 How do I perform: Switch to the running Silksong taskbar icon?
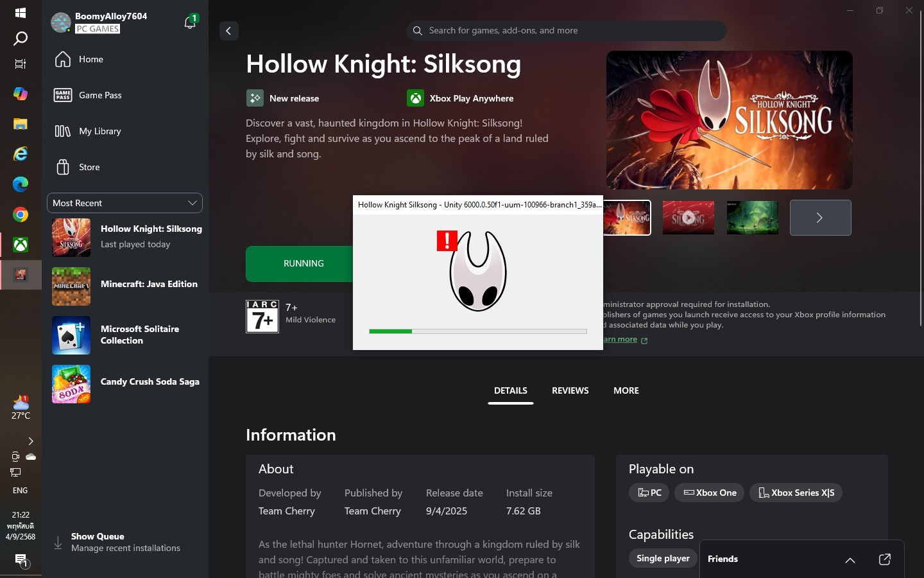pyautogui.click(x=21, y=275)
